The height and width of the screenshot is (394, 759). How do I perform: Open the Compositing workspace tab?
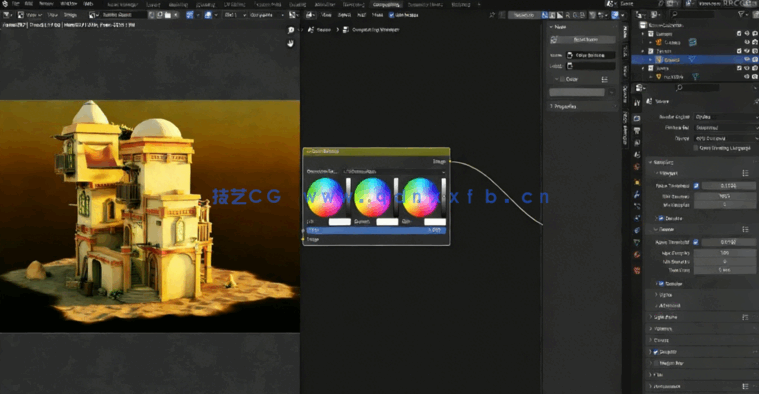[386, 4]
